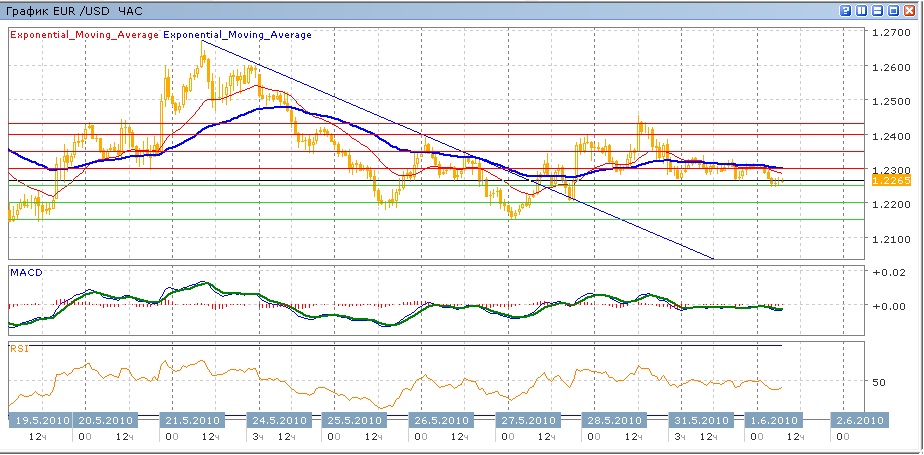Image resolution: width=924 pixels, height=455 pixels.
Task: Maximize the EUR/USD chart window
Action: [x=894, y=10]
